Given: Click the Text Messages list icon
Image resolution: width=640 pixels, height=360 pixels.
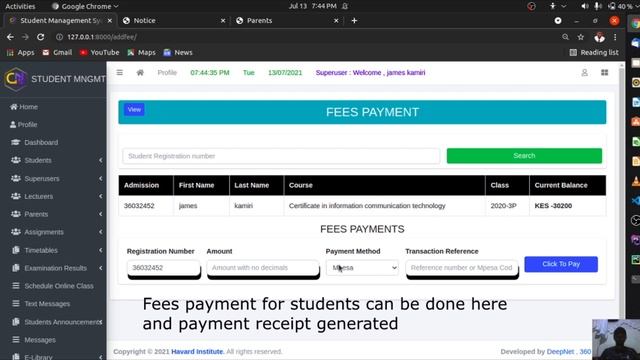Looking at the screenshot, I should pos(16,304).
